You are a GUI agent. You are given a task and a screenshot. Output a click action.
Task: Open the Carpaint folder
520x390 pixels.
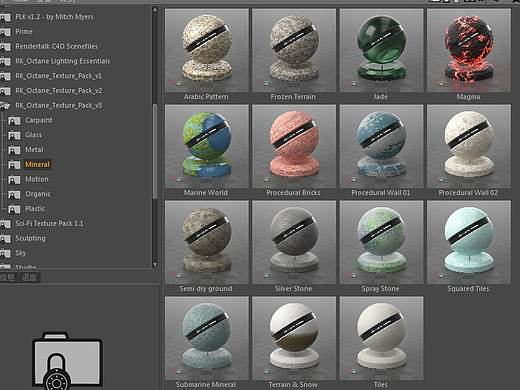tap(39, 120)
